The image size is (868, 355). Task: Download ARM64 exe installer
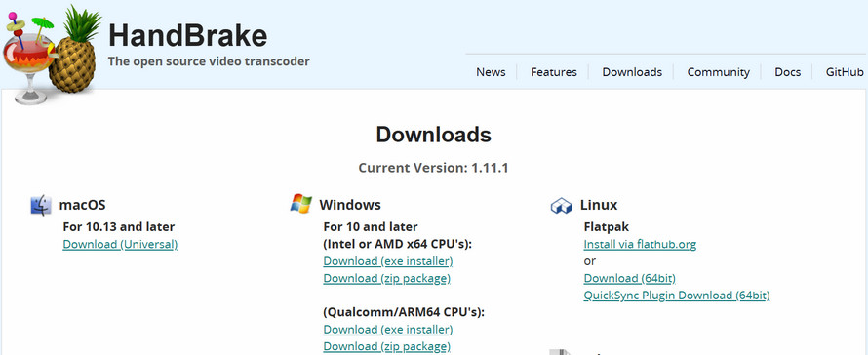388,330
